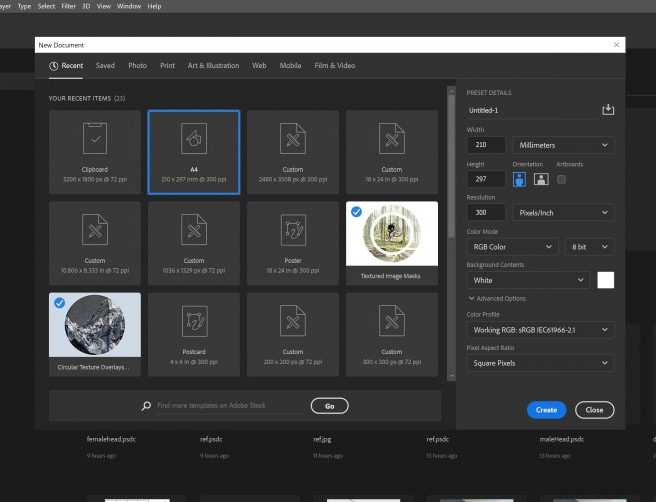This screenshot has height=502, width=656.
Task: Click the white background color swatch
Action: [x=606, y=280]
